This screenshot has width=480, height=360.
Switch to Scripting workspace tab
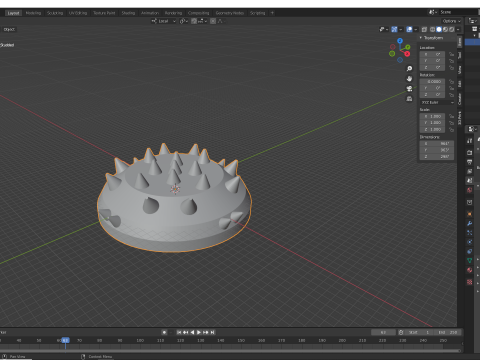click(258, 13)
